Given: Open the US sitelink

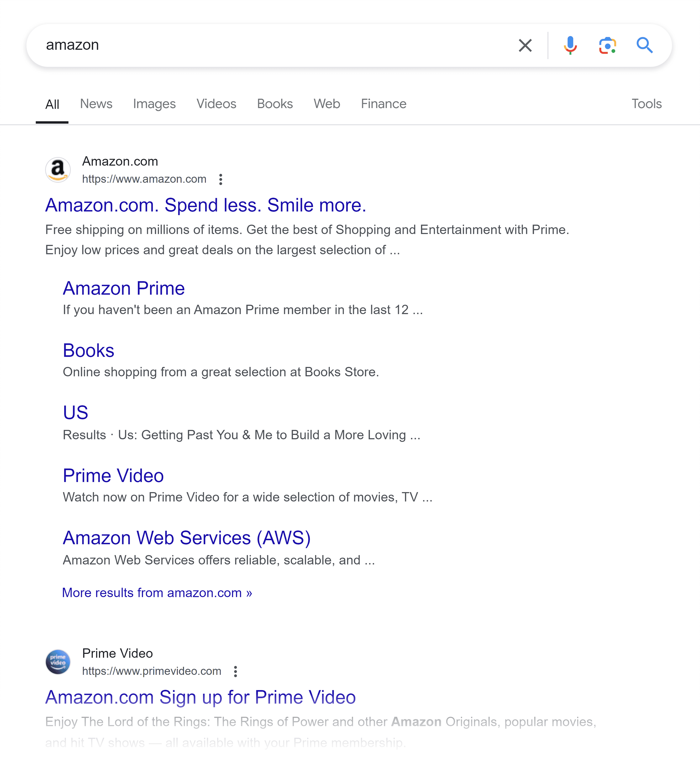Looking at the screenshot, I should pyautogui.click(x=76, y=413).
